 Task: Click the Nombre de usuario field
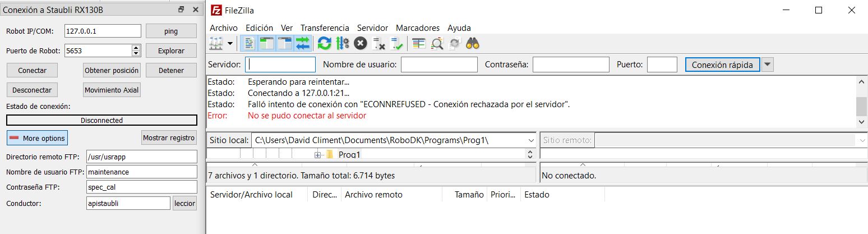point(439,65)
